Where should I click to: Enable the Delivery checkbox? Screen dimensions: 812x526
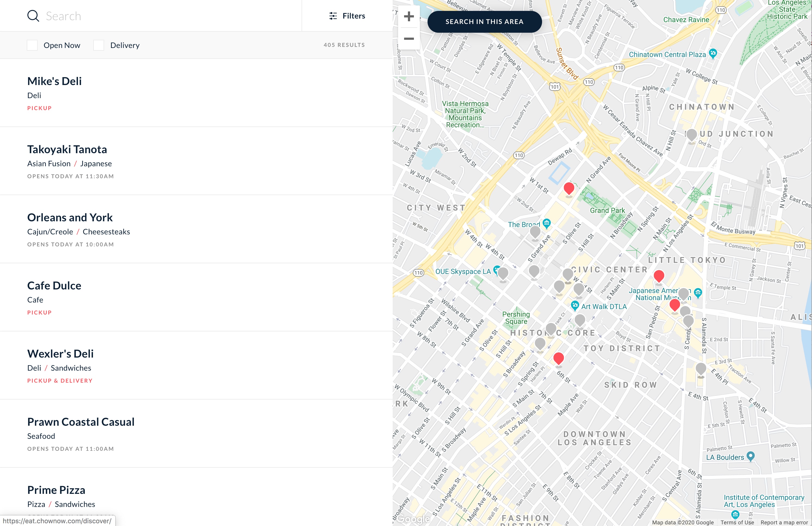99,45
